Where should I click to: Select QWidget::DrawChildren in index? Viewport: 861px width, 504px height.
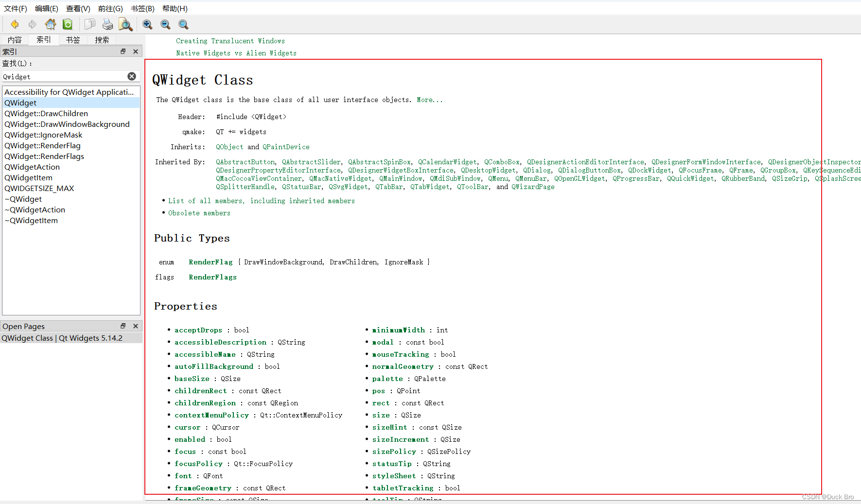[x=71, y=113]
